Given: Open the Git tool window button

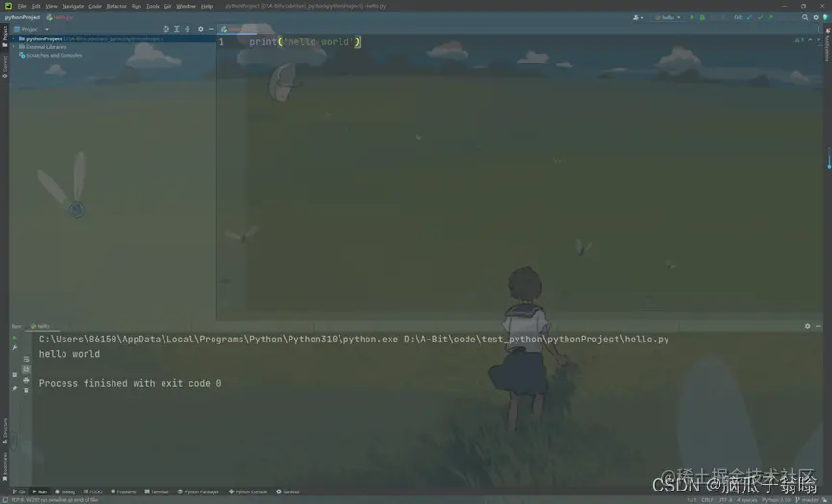Looking at the screenshot, I should click(x=19, y=491).
